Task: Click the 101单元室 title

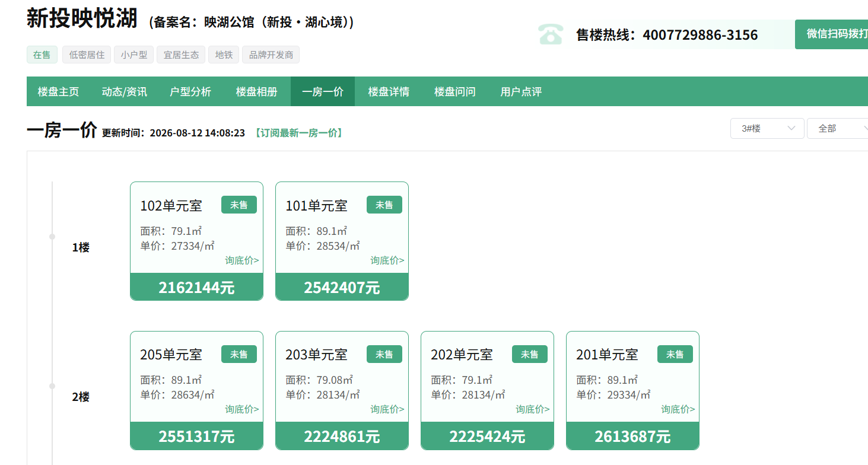Action: [316, 206]
